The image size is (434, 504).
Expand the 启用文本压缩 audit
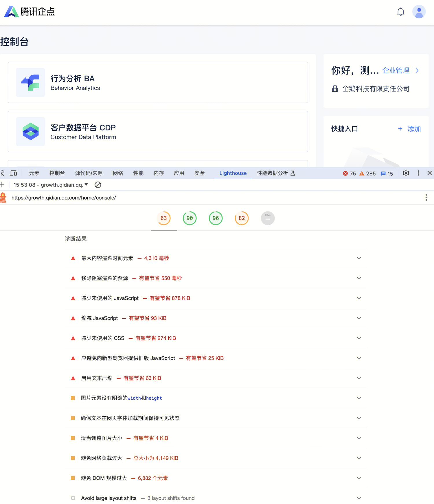point(216,378)
